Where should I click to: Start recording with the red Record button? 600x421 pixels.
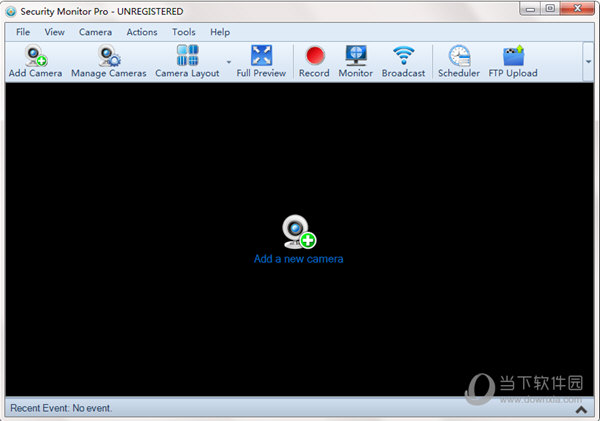[x=314, y=62]
